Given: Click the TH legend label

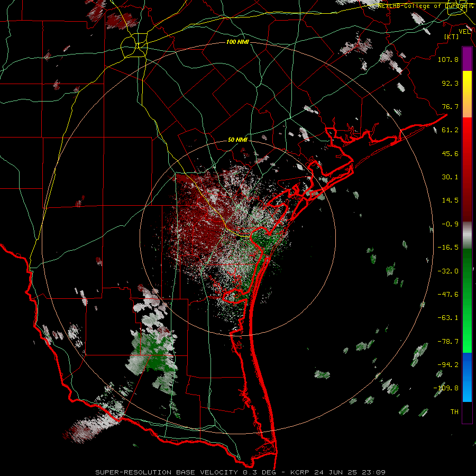Looking at the screenshot, I should 454,412.
